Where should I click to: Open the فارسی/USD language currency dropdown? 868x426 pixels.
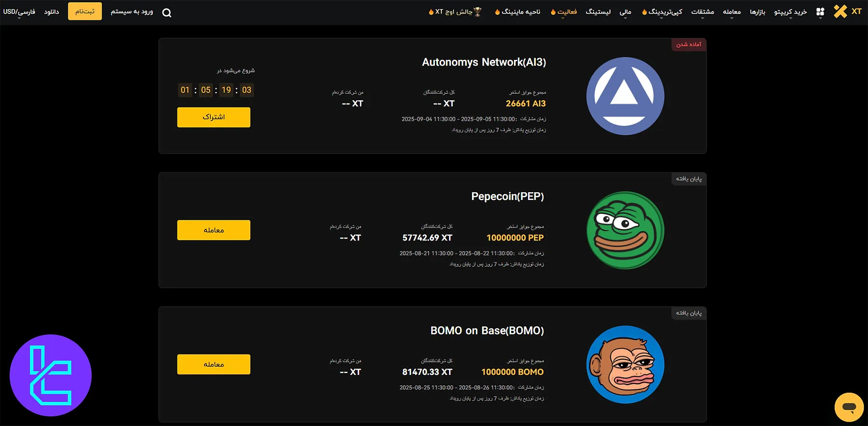point(18,11)
